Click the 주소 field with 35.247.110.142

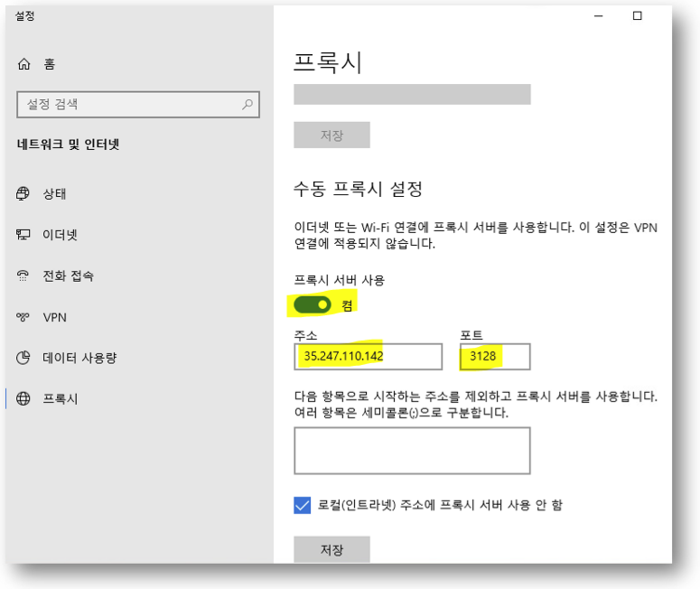pyautogui.click(x=368, y=356)
